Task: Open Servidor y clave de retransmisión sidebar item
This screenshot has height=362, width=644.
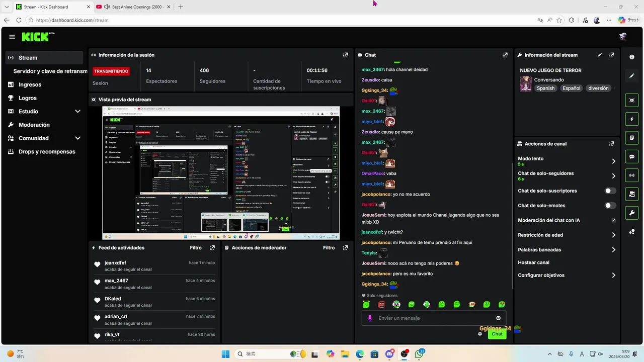Action: point(50,71)
